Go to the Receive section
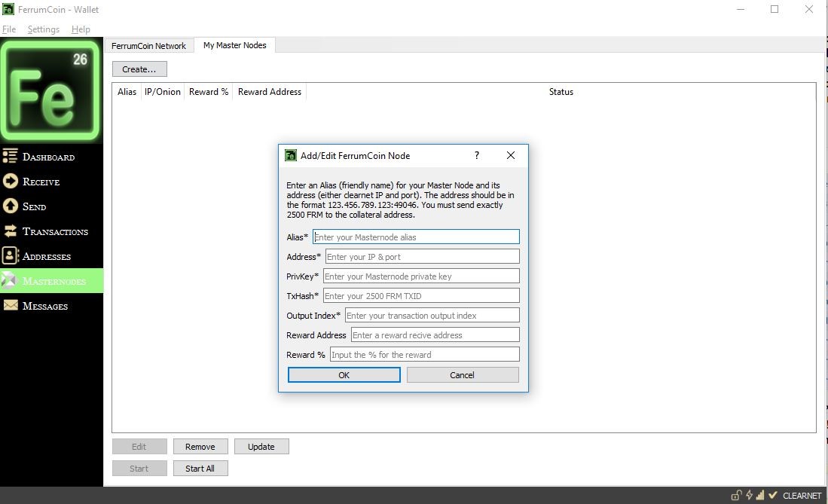The width and height of the screenshot is (828, 504). click(51, 182)
